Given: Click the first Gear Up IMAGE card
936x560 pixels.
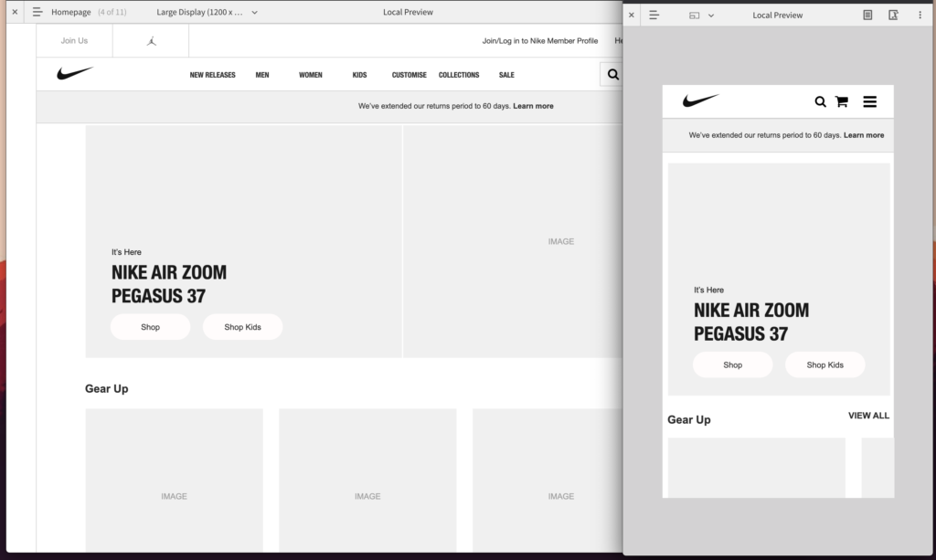Looking at the screenshot, I should click(174, 481).
